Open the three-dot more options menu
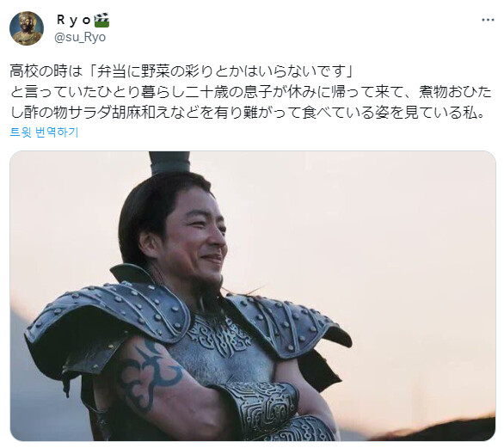The height and width of the screenshot is (448, 504). (488, 20)
